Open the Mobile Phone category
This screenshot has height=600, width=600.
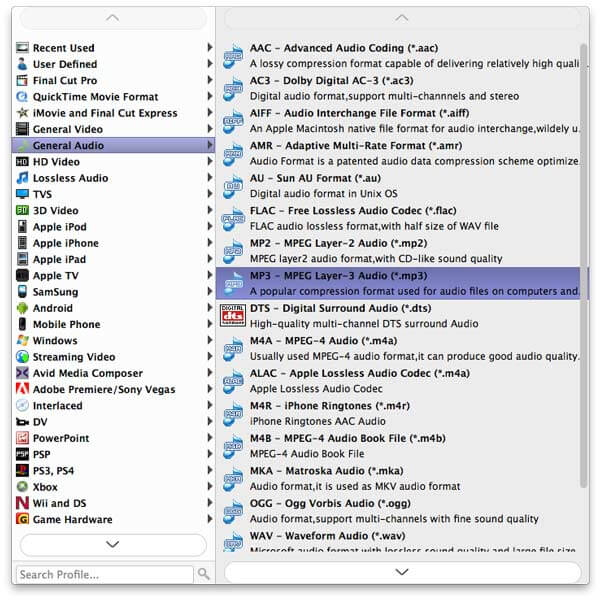(x=114, y=324)
